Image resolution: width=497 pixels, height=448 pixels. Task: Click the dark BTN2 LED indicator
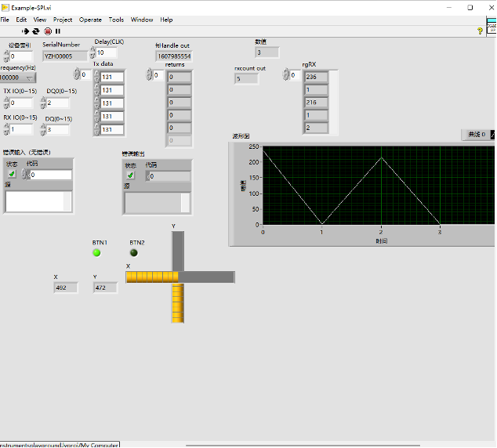tap(134, 252)
